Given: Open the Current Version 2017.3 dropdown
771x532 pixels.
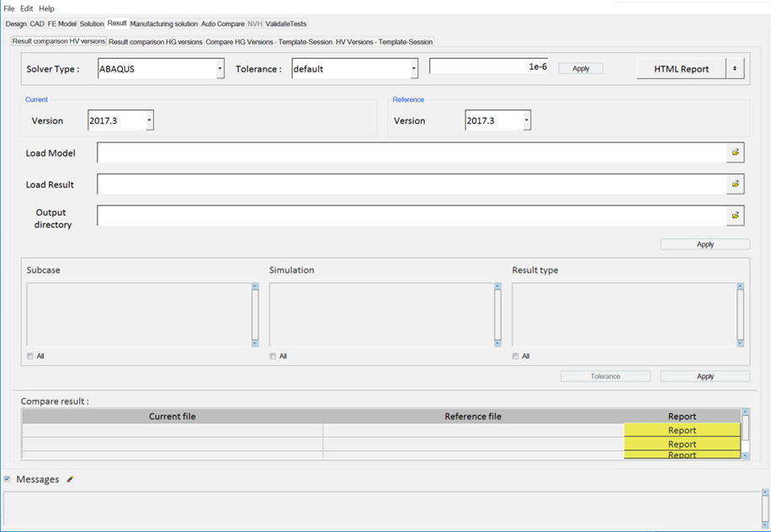Looking at the screenshot, I should tap(149, 120).
